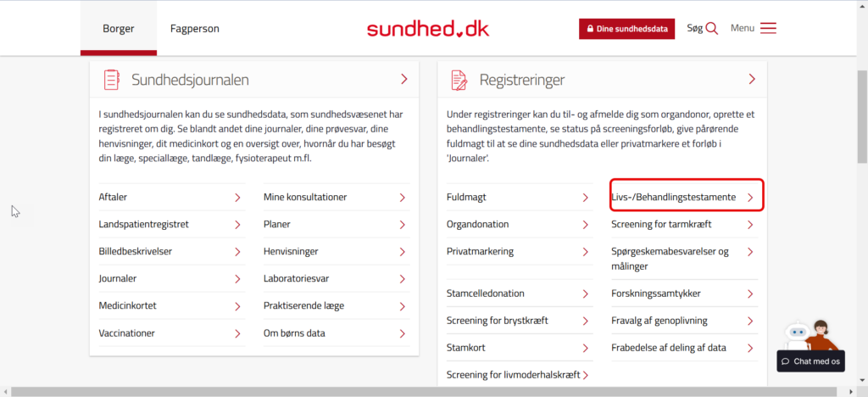
Task: Click the Registreringer document pen icon
Action: (459, 80)
